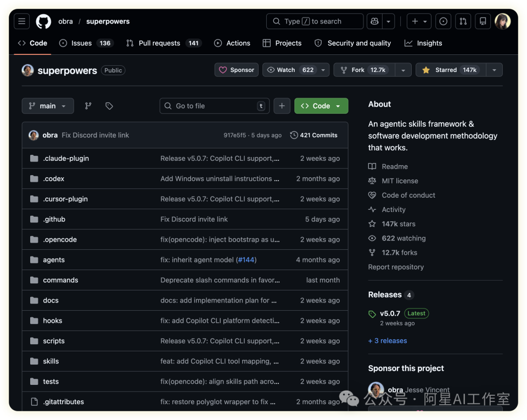Switch to the Code tab

(x=32, y=43)
